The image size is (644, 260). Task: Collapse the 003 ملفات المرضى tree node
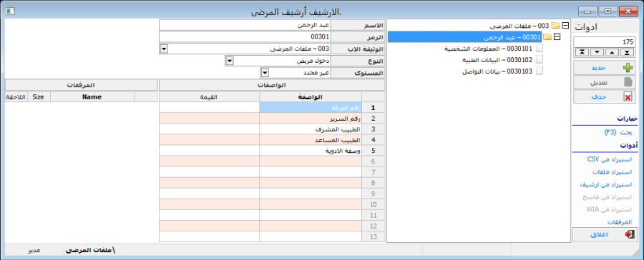click(565, 26)
